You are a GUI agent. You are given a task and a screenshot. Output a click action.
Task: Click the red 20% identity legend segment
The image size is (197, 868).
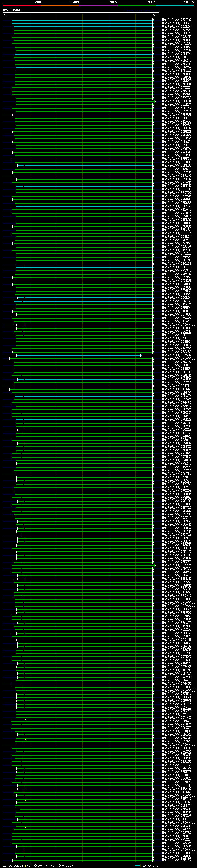[22, 6]
